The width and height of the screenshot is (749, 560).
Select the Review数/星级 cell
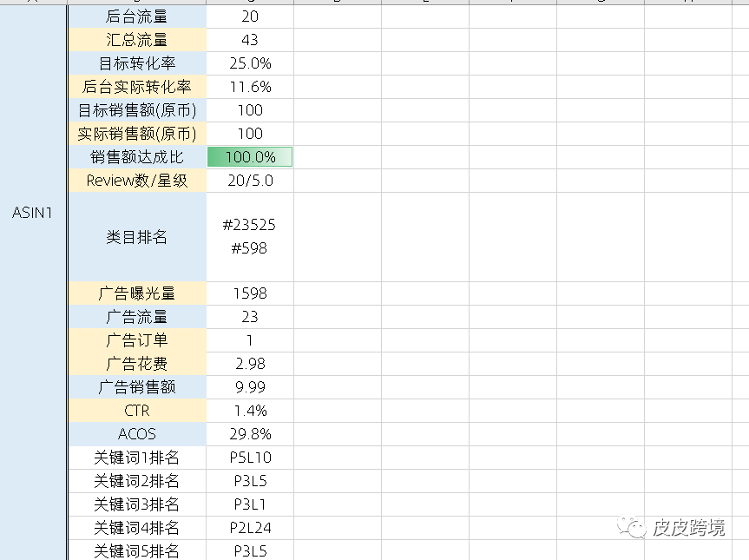(136, 180)
